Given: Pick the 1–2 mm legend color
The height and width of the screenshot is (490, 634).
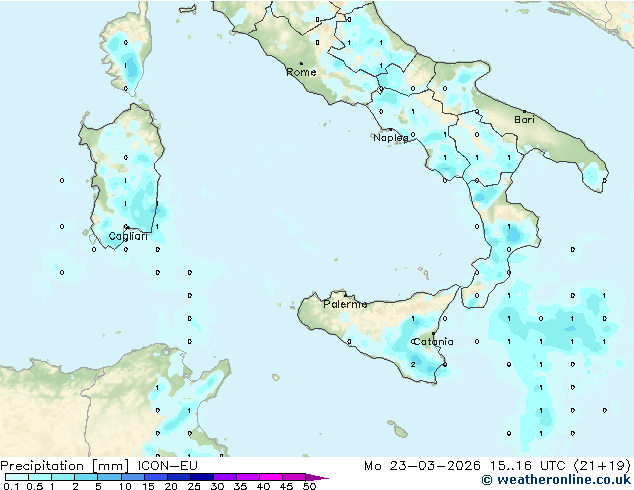Looking at the screenshot, I should coord(63,477).
